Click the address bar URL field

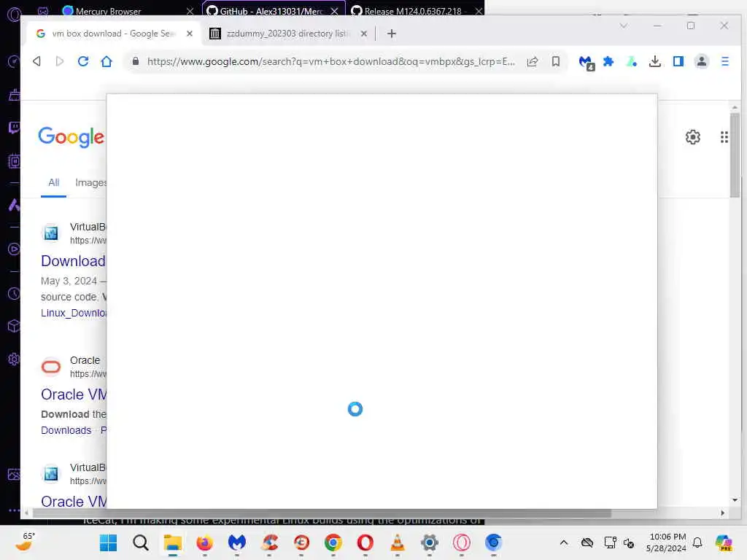point(330,61)
